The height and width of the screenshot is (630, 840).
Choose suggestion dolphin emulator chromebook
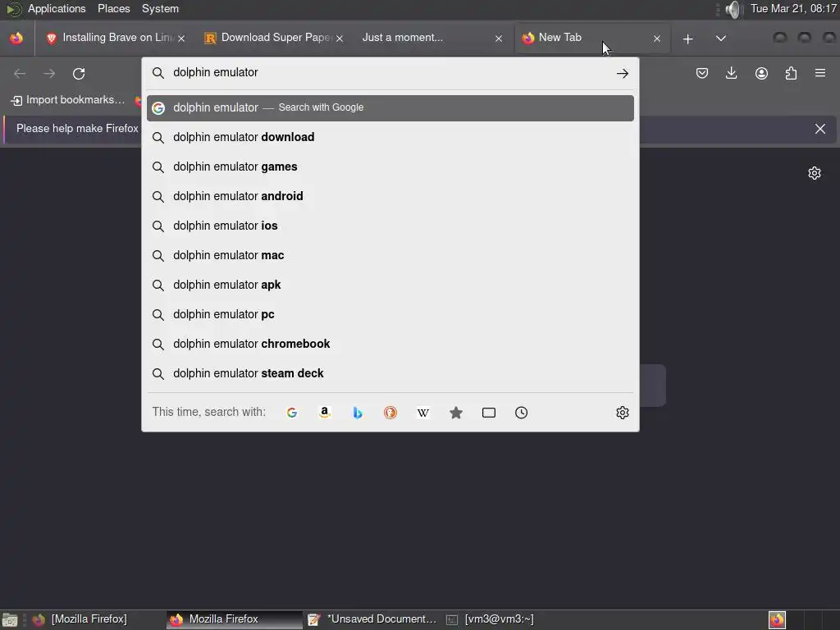[390, 344]
